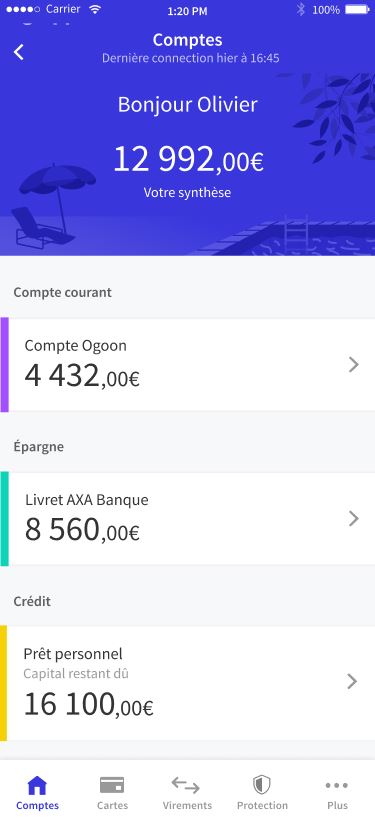Tap the 12 992,00€ total balance

[x=188, y=159]
